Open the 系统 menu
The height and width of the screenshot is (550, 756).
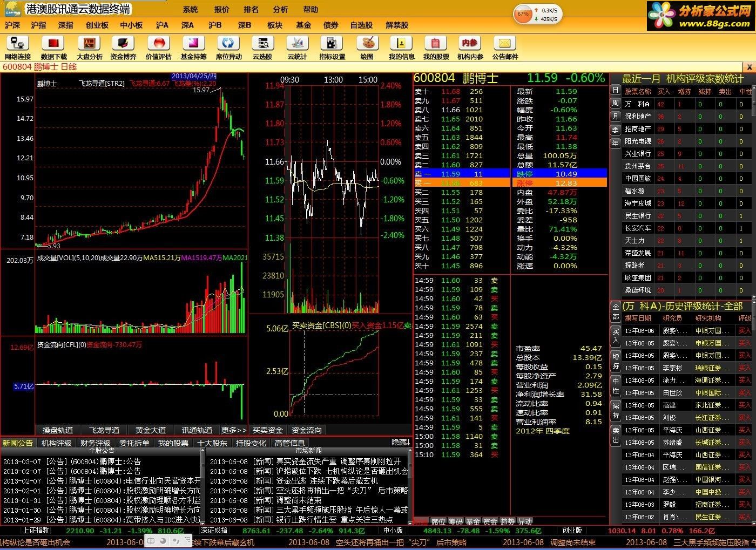190,10
